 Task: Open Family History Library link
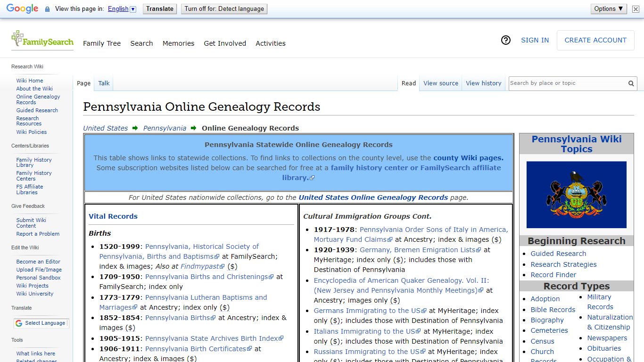(34, 163)
